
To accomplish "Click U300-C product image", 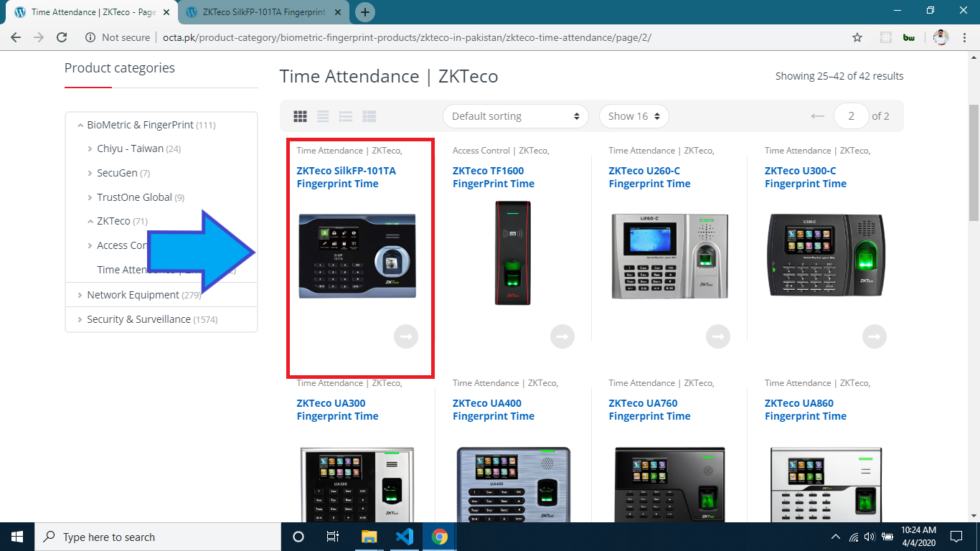I will point(826,255).
